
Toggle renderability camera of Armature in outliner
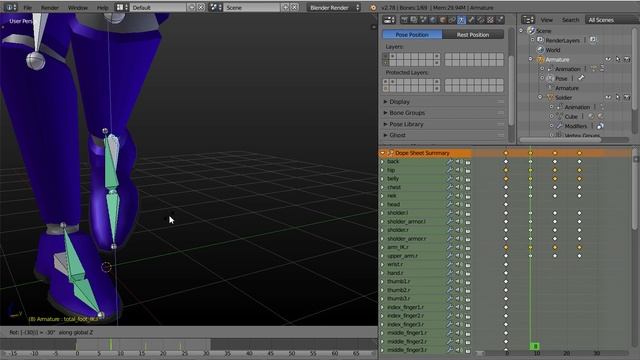coord(627,60)
